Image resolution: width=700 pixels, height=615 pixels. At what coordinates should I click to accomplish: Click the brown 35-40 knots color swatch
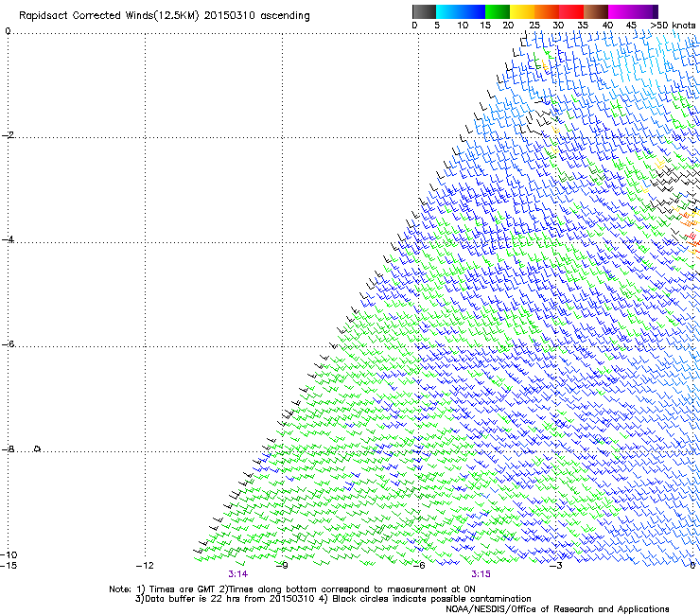coord(596,11)
